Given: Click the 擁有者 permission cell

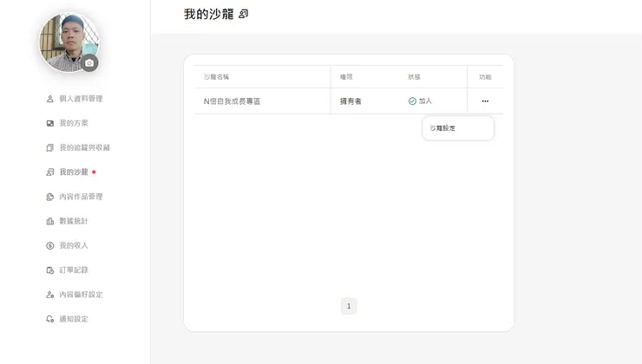Looking at the screenshot, I should [350, 101].
